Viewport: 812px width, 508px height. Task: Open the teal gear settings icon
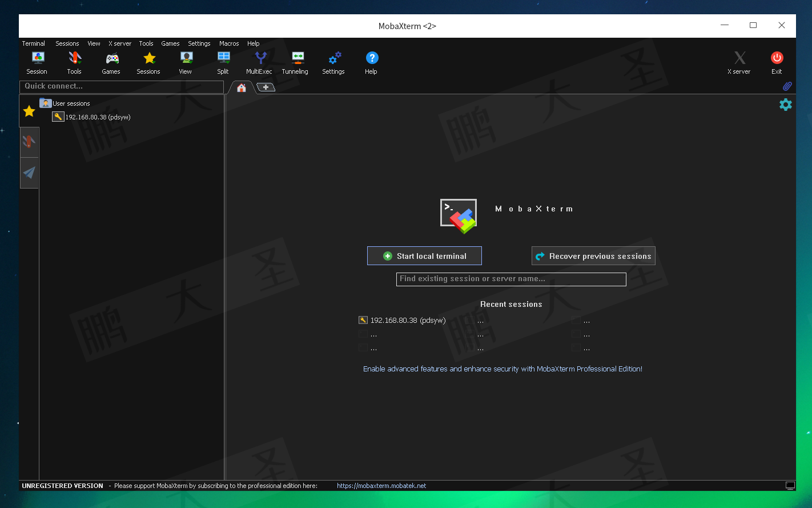786,105
